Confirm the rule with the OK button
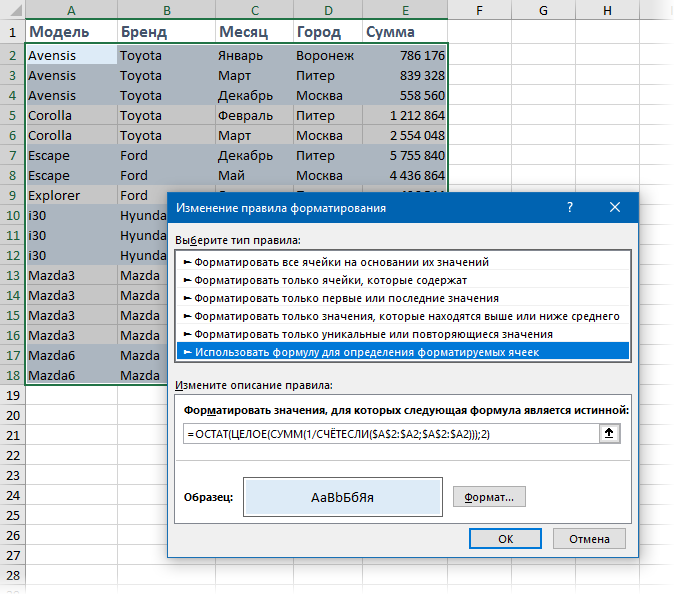675x595 pixels. [x=505, y=539]
